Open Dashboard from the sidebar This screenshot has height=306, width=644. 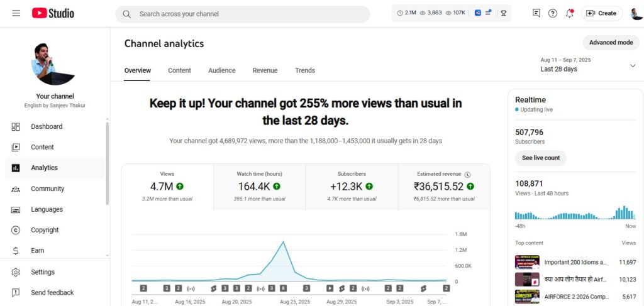click(x=47, y=126)
